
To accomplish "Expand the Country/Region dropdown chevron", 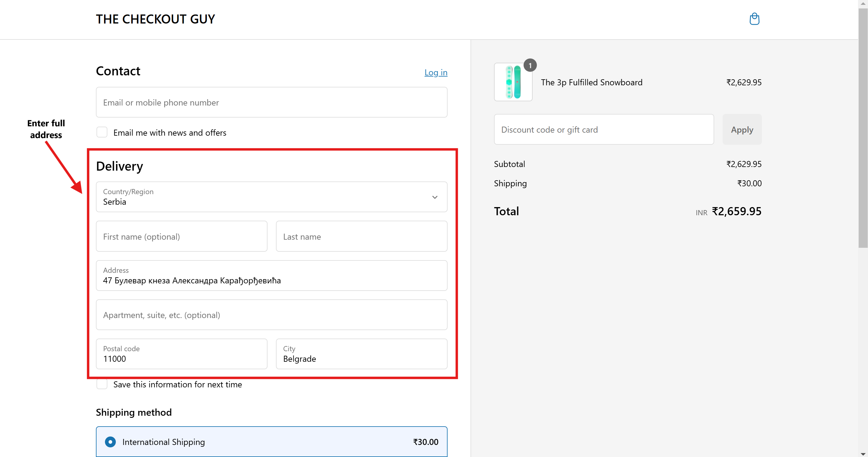I will click(x=435, y=197).
